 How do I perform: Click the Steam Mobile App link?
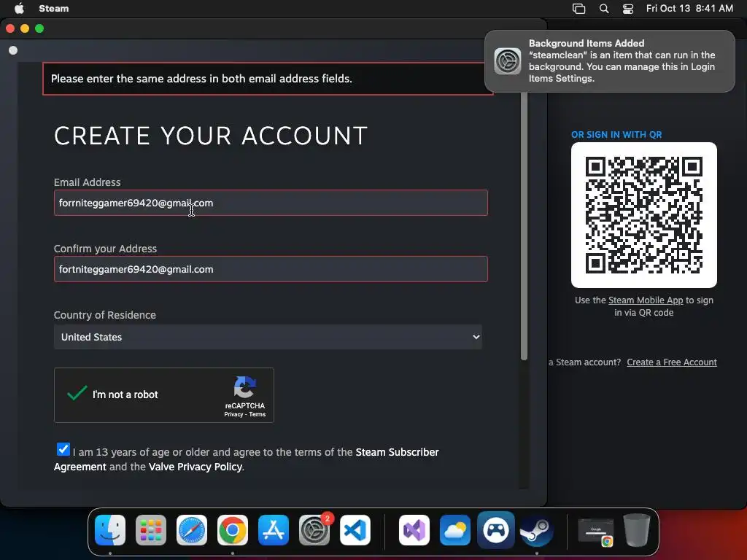click(646, 300)
